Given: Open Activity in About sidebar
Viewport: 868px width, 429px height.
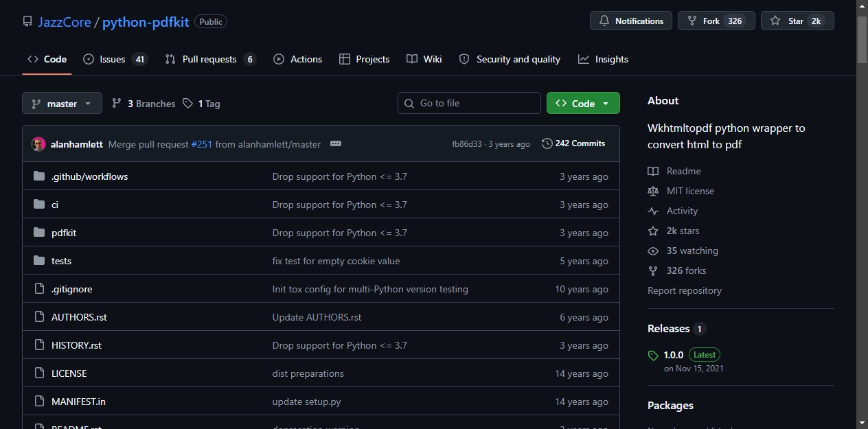Looking at the screenshot, I should (673, 211).
